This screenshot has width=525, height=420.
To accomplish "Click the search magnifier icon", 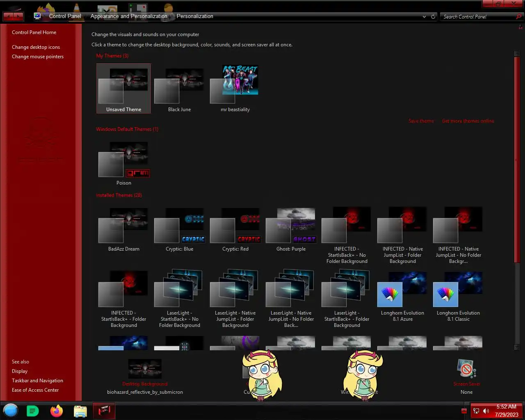I will coord(519,17).
